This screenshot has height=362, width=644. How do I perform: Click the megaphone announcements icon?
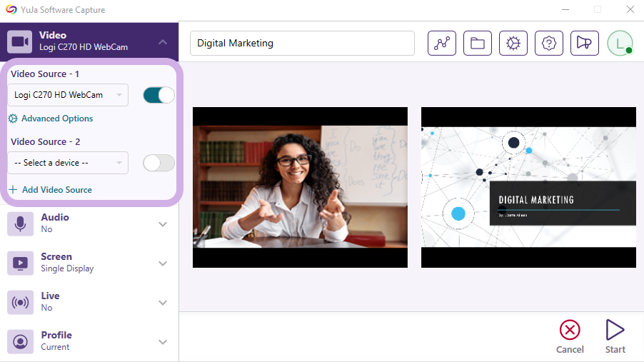(x=584, y=43)
